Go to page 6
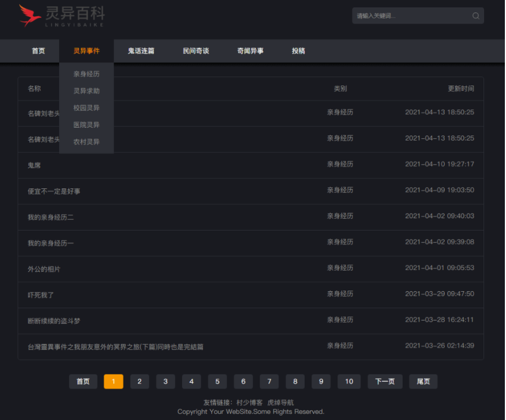The width and height of the screenshot is (506, 420). pyautogui.click(x=243, y=382)
